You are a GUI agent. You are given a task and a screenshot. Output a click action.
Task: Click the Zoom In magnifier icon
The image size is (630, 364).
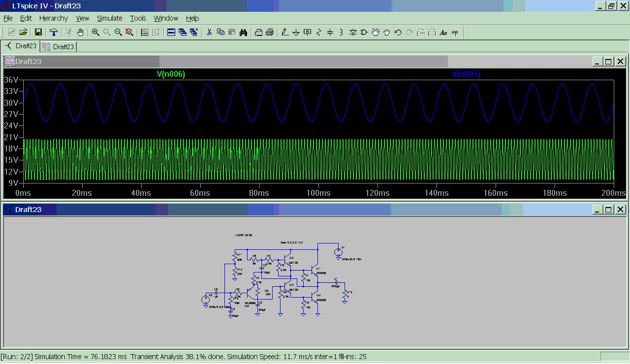click(95, 32)
